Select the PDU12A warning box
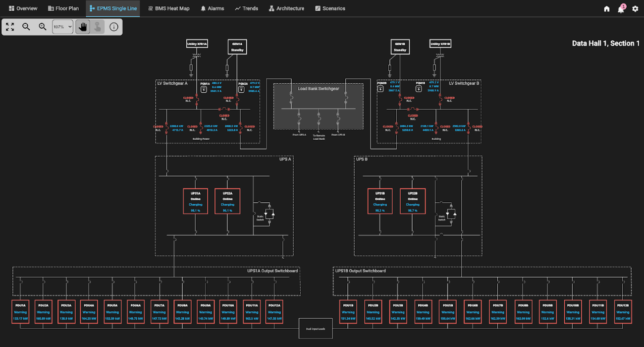Screen dimensions: 644x347 pos(274,312)
